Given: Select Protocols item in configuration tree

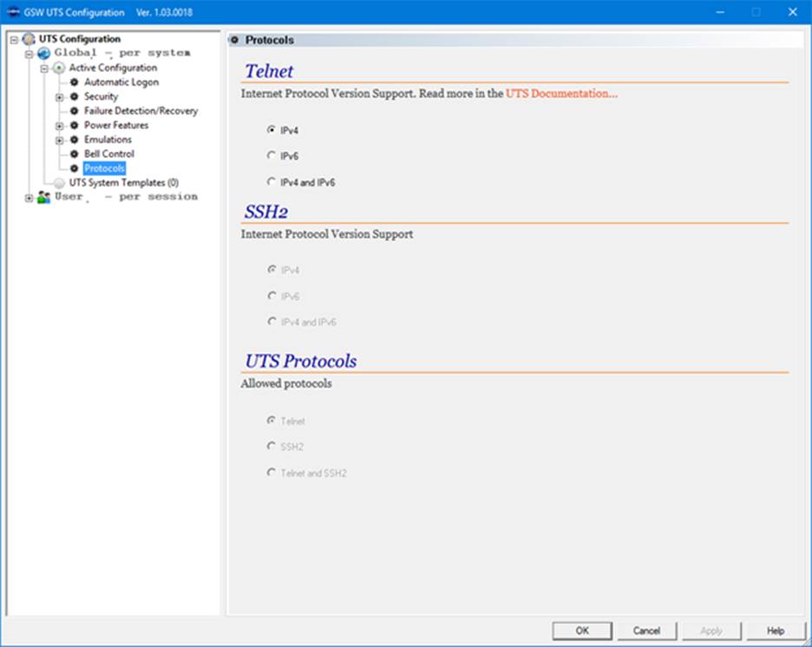Looking at the screenshot, I should click(105, 168).
